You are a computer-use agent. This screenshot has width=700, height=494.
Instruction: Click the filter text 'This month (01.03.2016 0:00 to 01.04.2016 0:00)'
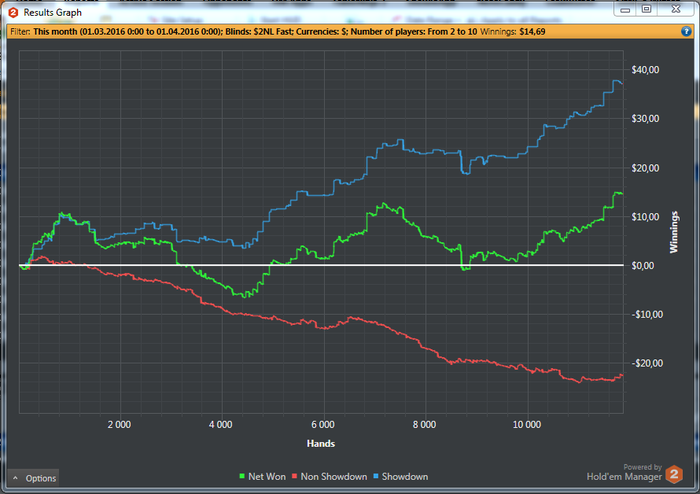click(128, 32)
